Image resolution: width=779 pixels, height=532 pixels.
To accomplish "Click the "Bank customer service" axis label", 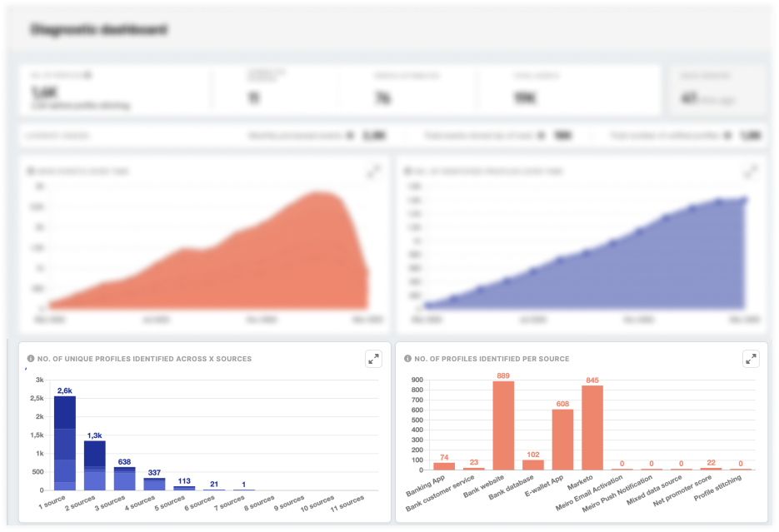I will 440,494.
